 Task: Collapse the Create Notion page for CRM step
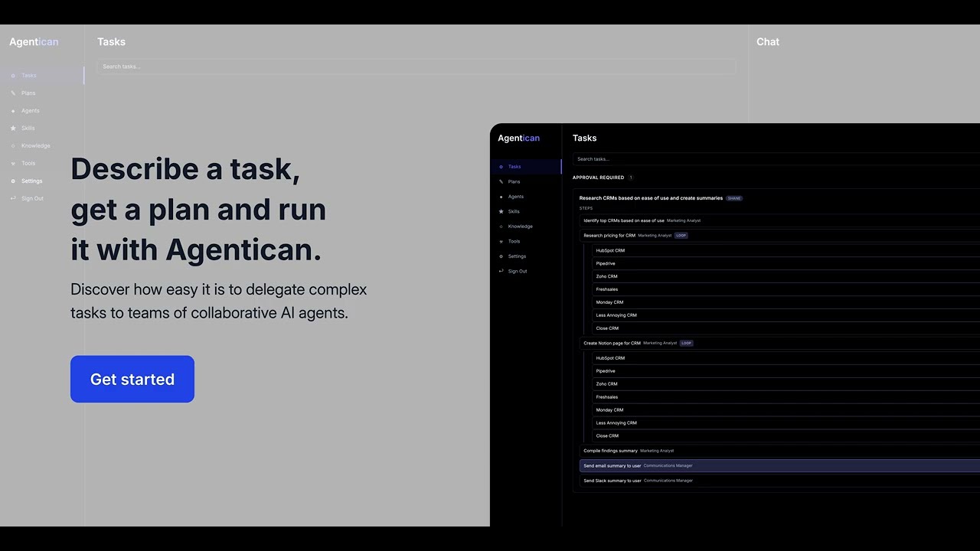point(612,343)
